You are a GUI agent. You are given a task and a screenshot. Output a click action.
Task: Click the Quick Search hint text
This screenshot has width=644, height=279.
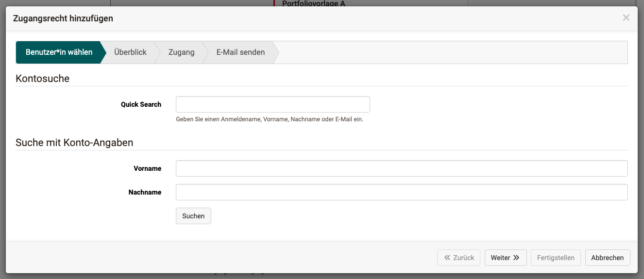click(x=269, y=119)
